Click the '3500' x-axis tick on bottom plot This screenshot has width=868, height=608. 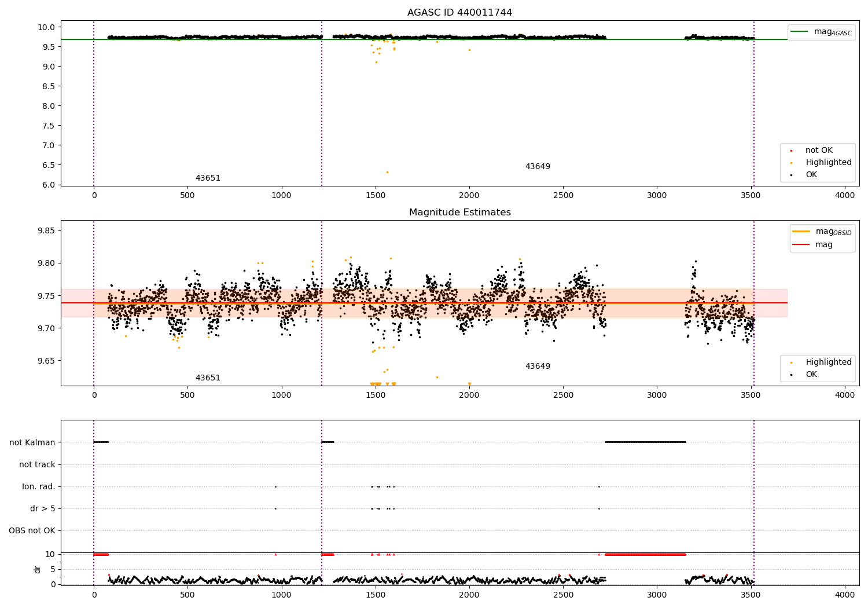[x=751, y=595]
